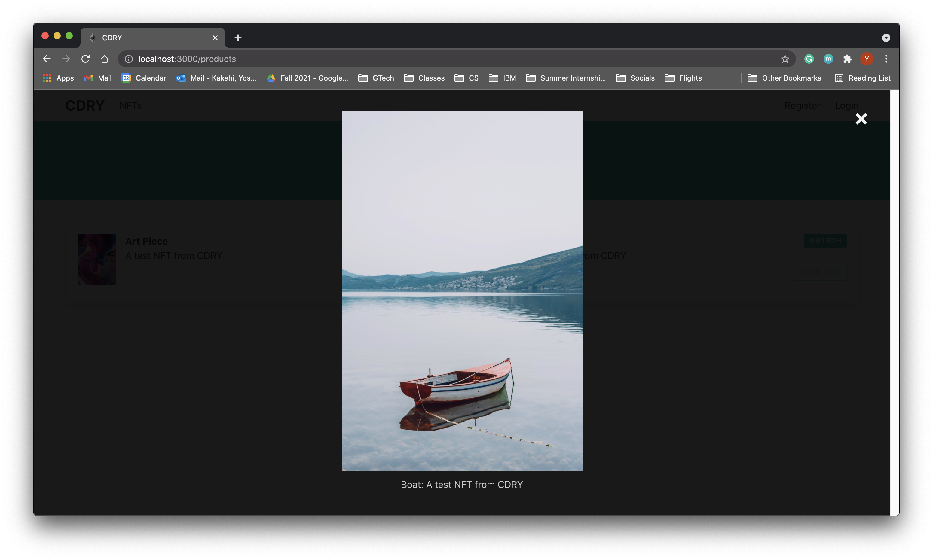Go back using the browser back arrow
The image size is (933, 560).
click(x=47, y=59)
